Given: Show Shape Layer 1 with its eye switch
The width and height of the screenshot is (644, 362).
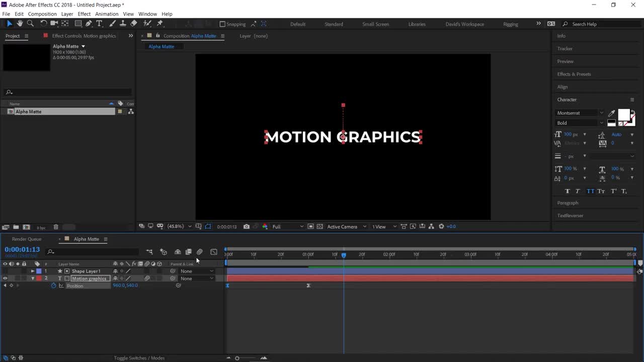Looking at the screenshot, I should [5, 271].
